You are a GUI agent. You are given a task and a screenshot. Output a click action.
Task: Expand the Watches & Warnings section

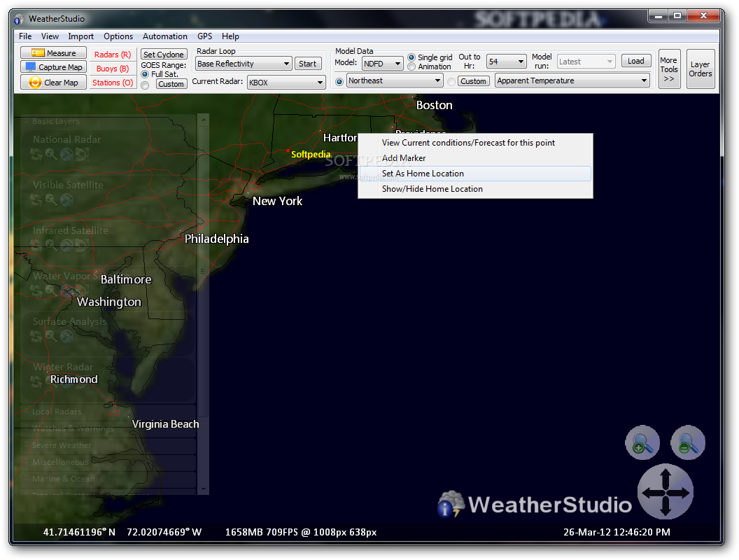tap(27, 428)
